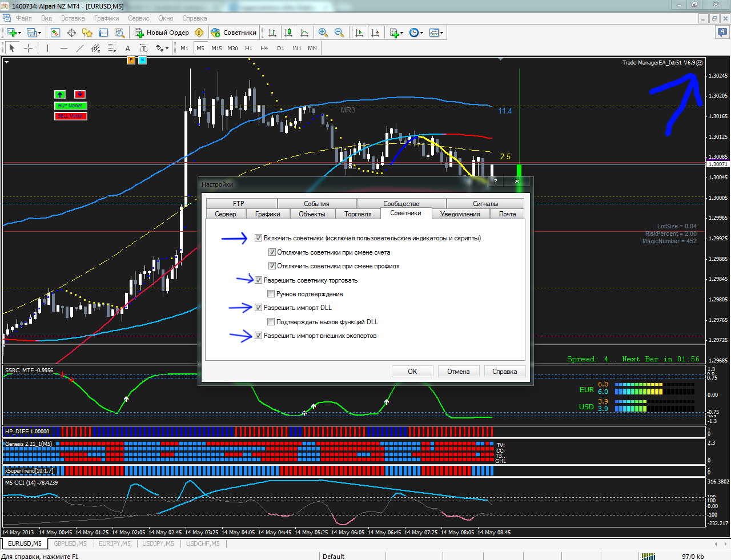
Task: Switch chart to candlesticks display
Action: point(288,33)
